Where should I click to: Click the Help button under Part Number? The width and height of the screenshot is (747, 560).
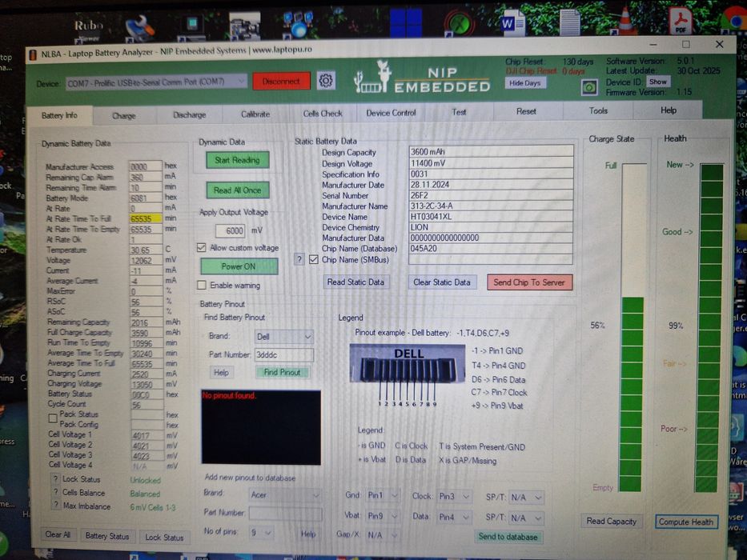pyautogui.click(x=221, y=372)
